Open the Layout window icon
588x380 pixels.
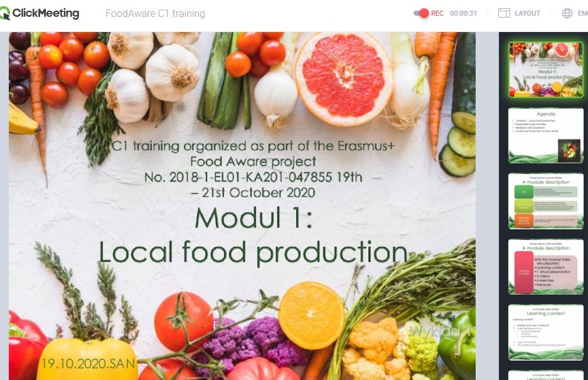click(x=504, y=13)
